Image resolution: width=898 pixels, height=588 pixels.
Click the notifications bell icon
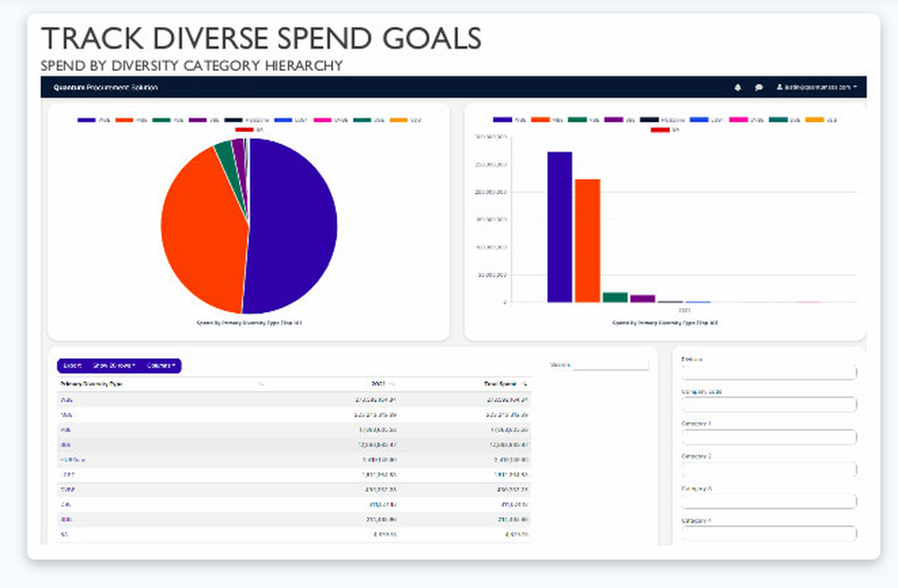[737, 87]
